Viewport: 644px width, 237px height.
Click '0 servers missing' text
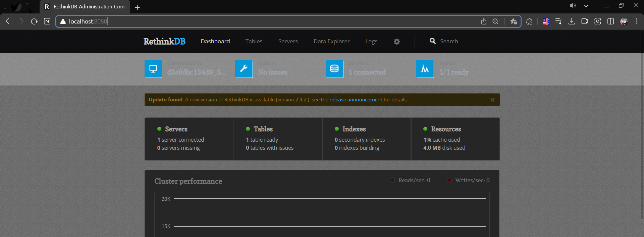178,148
